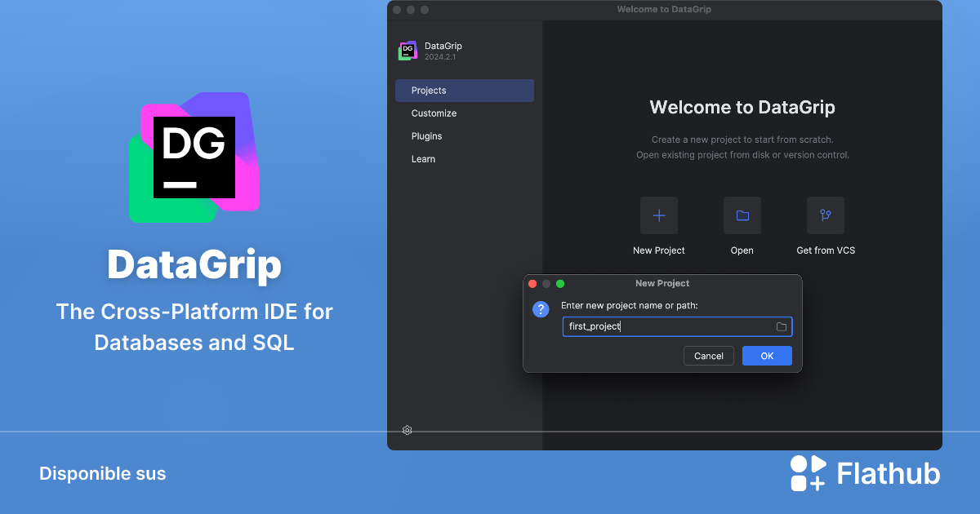The height and width of the screenshot is (514, 980).
Task: Open the folder browser inside project name field
Action: click(x=781, y=326)
